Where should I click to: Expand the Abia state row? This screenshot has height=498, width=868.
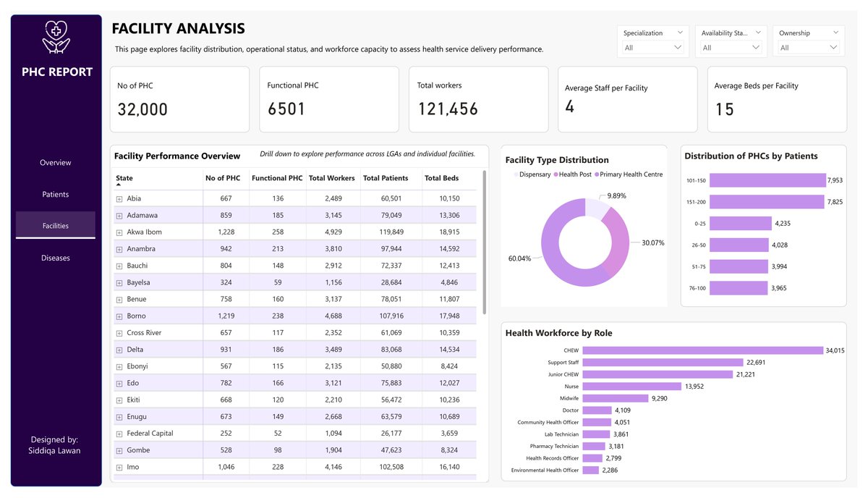[x=119, y=198]
